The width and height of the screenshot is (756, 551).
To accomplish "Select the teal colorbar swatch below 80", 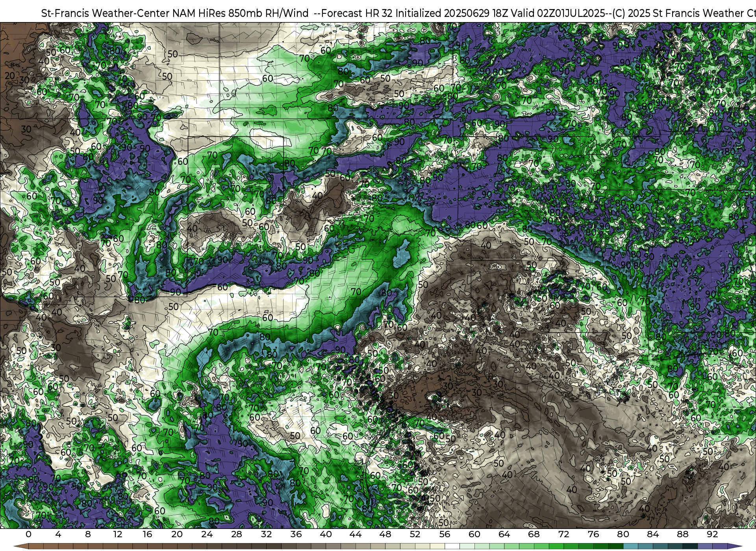I will click(630, 547).
